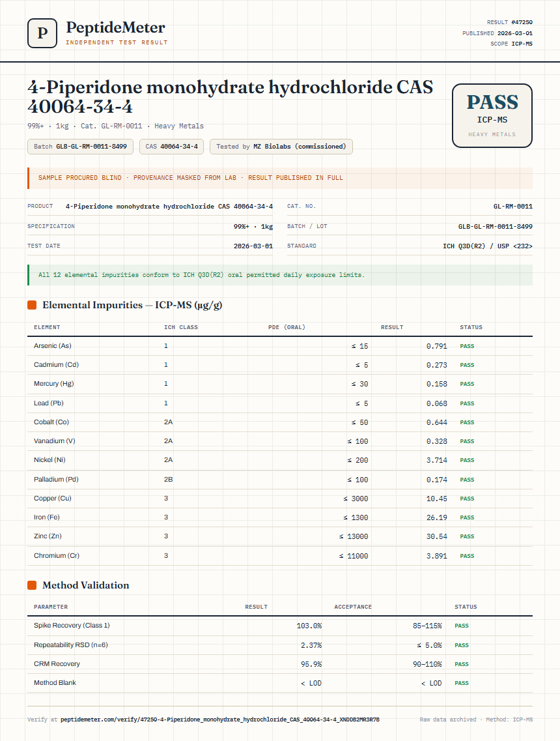Click the PDE (ORAL) column header

point(287,327)
